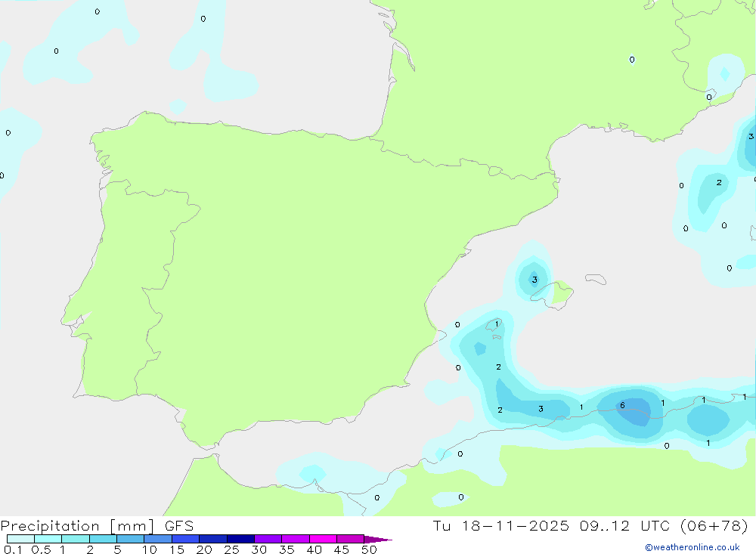Select the 25–30 mm dark navy legend swatch
The height and width of the screenshot is (554, 756).
tap(240, 539)
